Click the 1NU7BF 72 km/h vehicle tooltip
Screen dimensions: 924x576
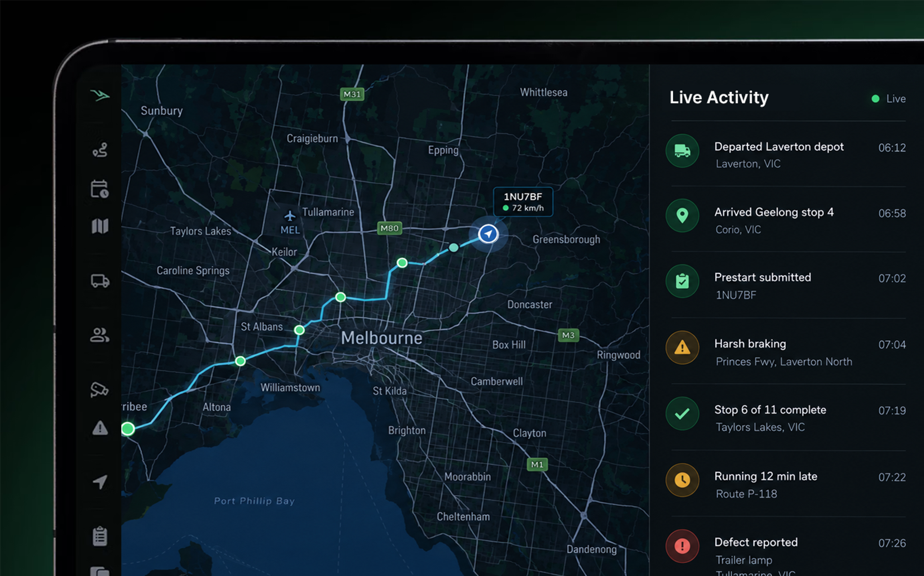pyautogui.click(x=523, y=202)
